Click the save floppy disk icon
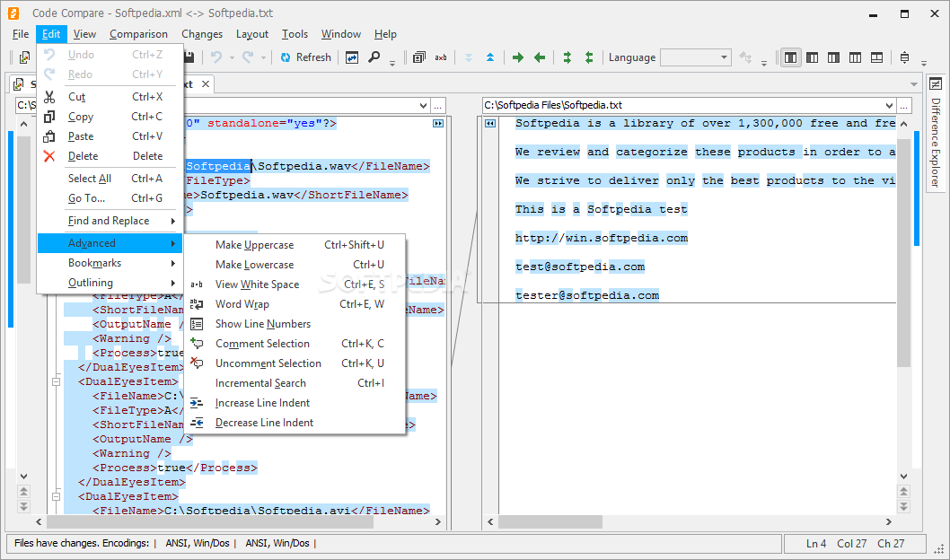 tap(189, 57)
